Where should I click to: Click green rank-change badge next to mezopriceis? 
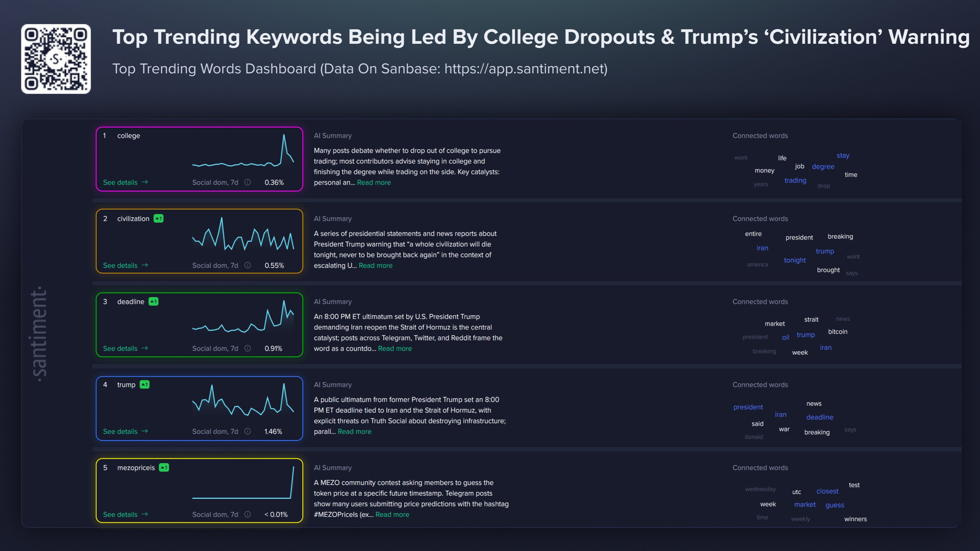(x=164, y=468)
